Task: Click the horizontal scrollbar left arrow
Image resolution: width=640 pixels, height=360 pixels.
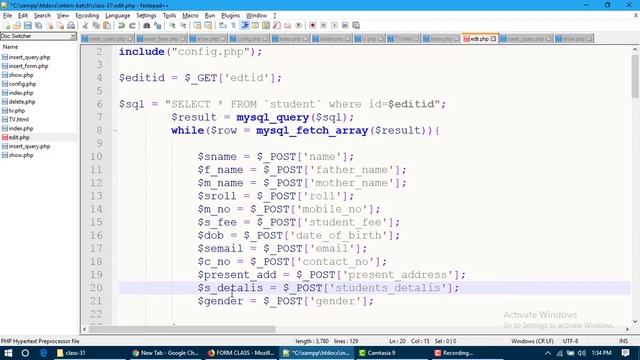Action: [x=84, y=329]
